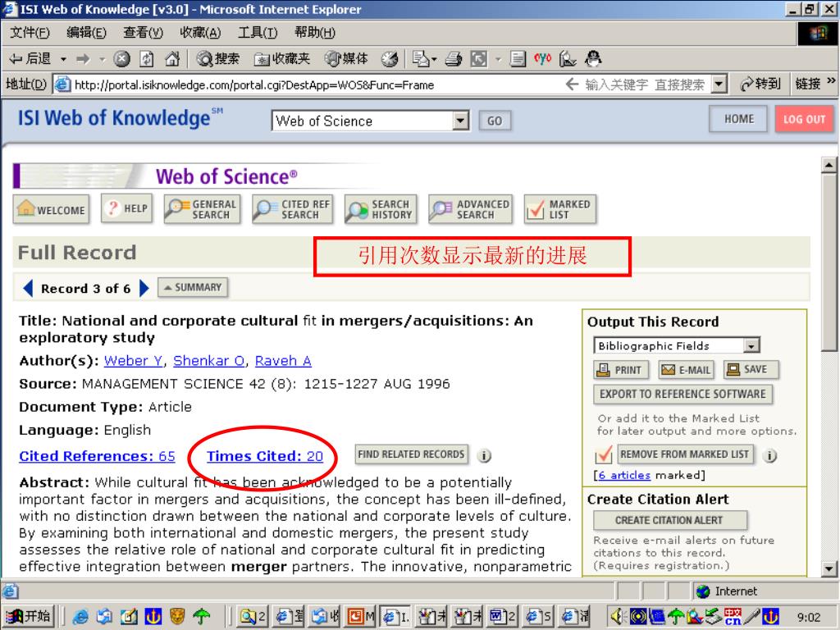The height and width of the screenshot is (630, 840).
Task: Open the 查看(V) menu
Action: 143,33
